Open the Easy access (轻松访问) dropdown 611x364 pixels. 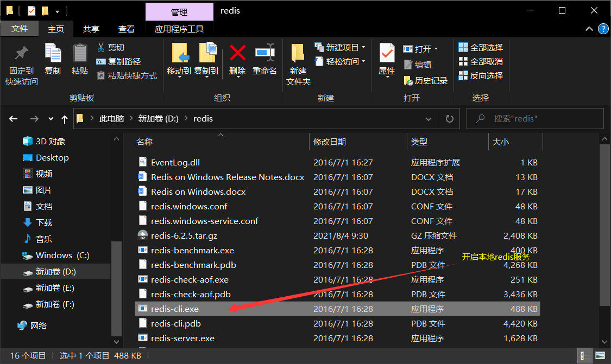coord(340,61)
